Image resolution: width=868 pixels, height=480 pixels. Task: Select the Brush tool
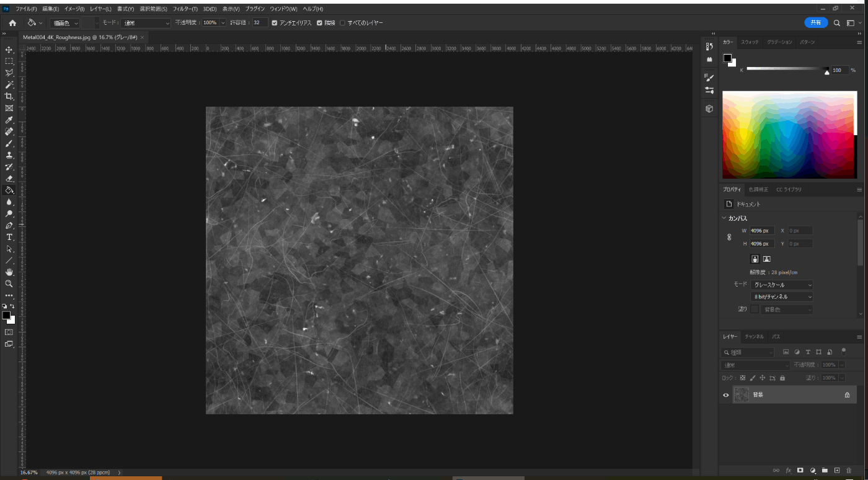[x=9, y=143]
